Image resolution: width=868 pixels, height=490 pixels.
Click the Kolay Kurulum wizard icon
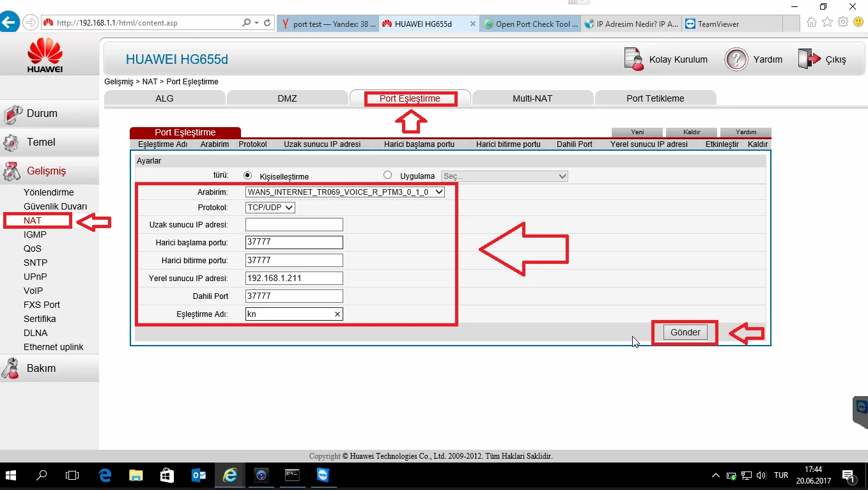[x=633, y=59]
